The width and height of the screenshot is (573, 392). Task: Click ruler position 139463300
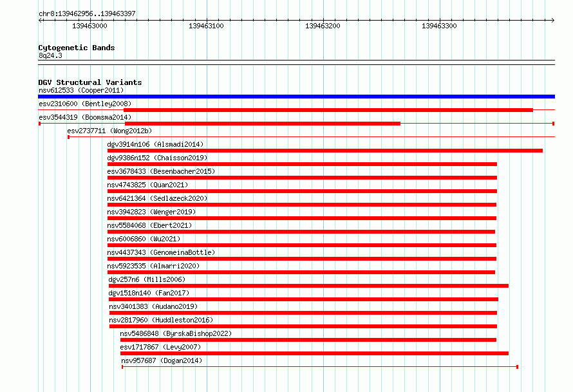click(x=439, y=26)
